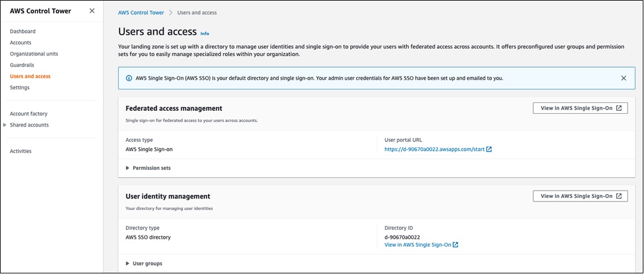Open Settings in sidebar
The width and height of the screenshot is (644, 274).
[19, 88]
